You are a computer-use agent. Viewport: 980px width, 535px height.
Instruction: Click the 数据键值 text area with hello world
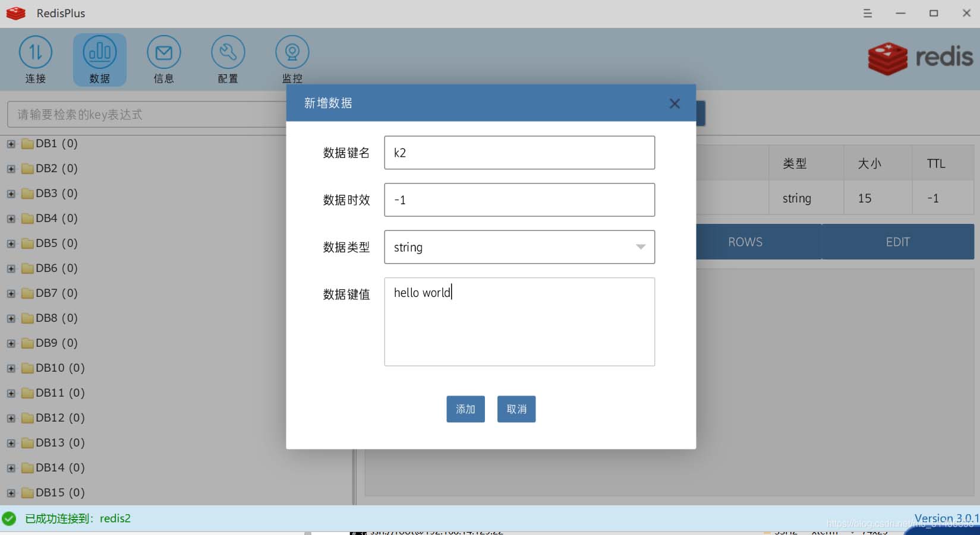click(x=519, y=322)
